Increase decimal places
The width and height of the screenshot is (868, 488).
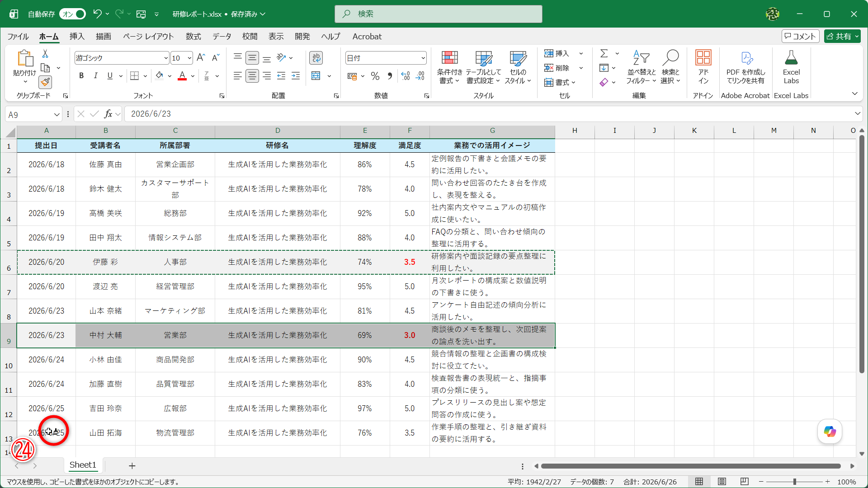click(406, 76)
